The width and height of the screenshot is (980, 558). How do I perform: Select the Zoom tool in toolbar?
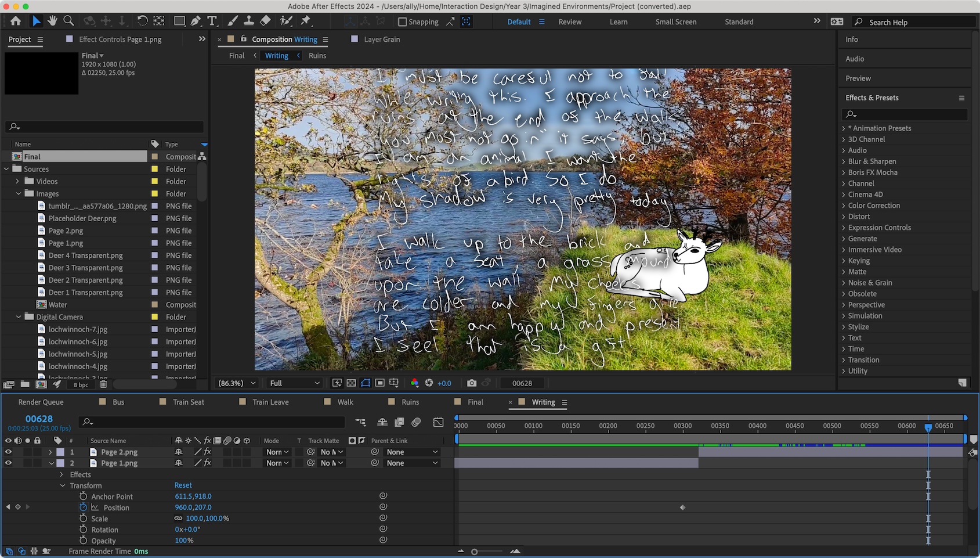pyautogui.click(x=68, y=21)
